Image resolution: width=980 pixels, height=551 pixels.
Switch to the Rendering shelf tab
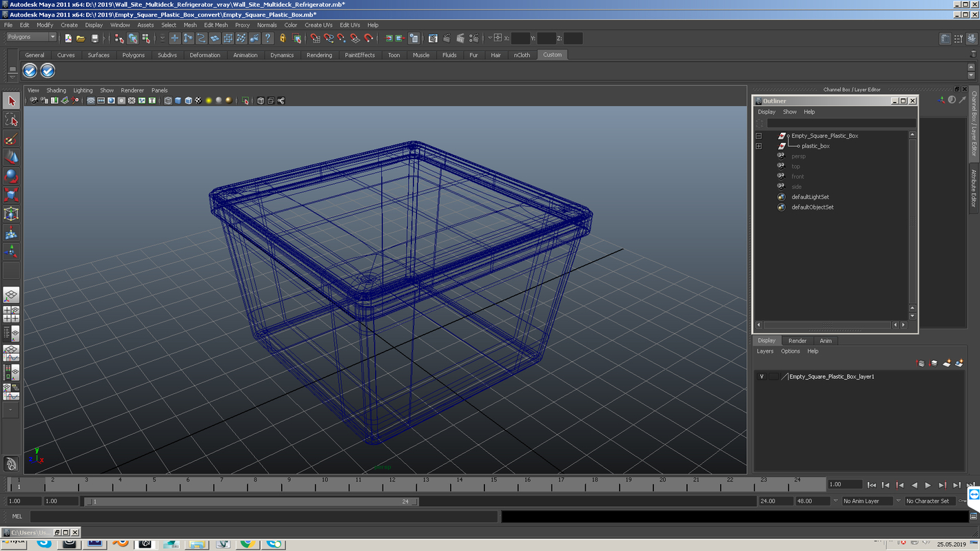click(319, 55)
